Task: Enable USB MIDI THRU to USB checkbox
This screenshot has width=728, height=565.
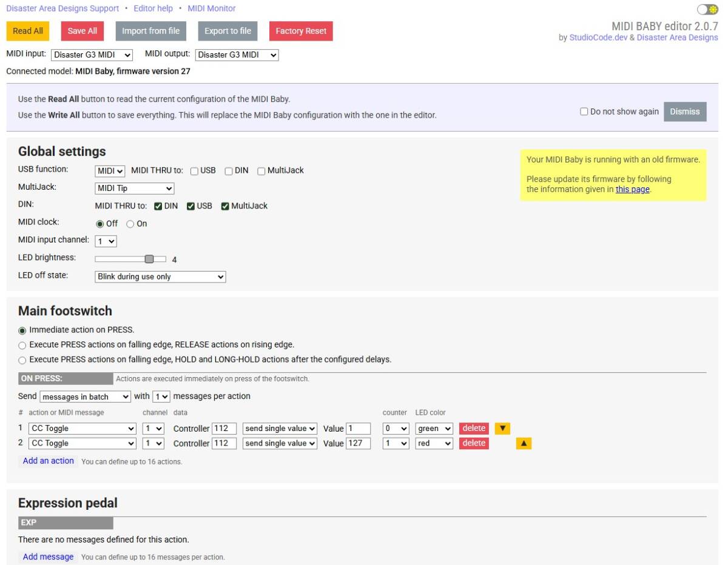Action: (194, 171)
